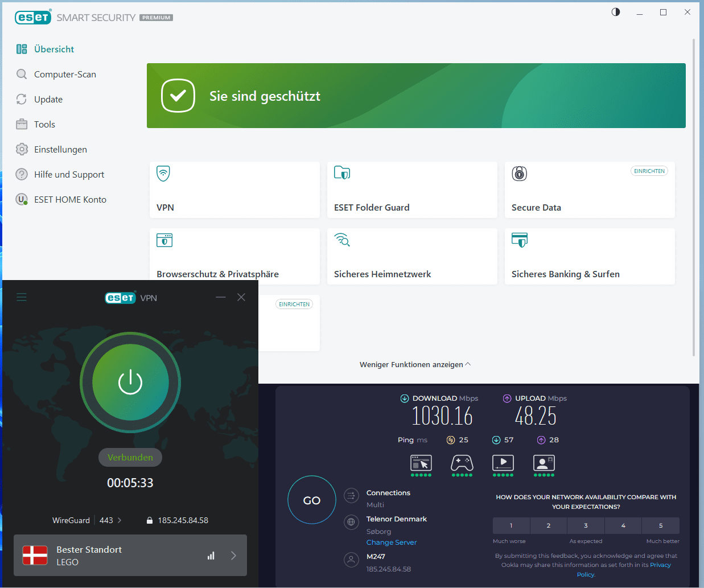The height and width of the screenshot is (588, 704).
Task: Start speed test with GO button
Action: point(312,500)
